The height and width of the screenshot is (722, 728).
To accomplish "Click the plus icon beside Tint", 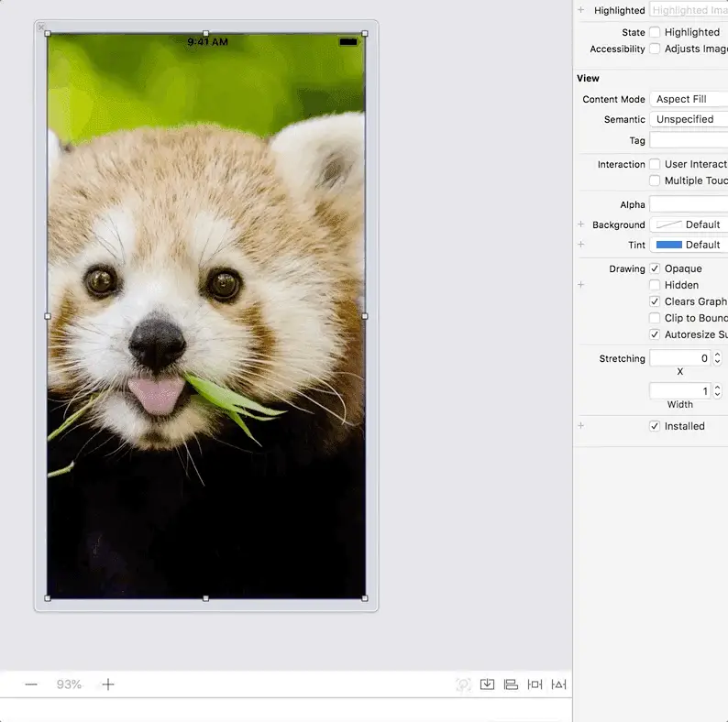I will point(580,244).
